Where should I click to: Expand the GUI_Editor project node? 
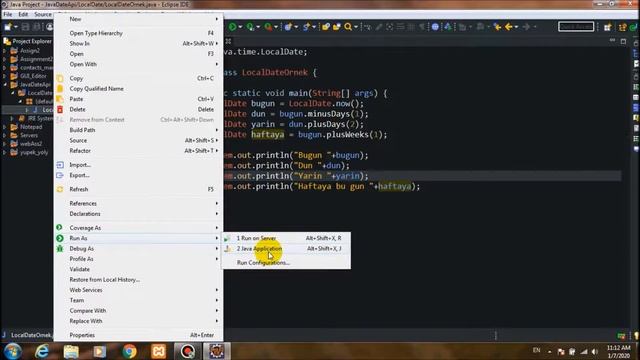pos(4,76)
